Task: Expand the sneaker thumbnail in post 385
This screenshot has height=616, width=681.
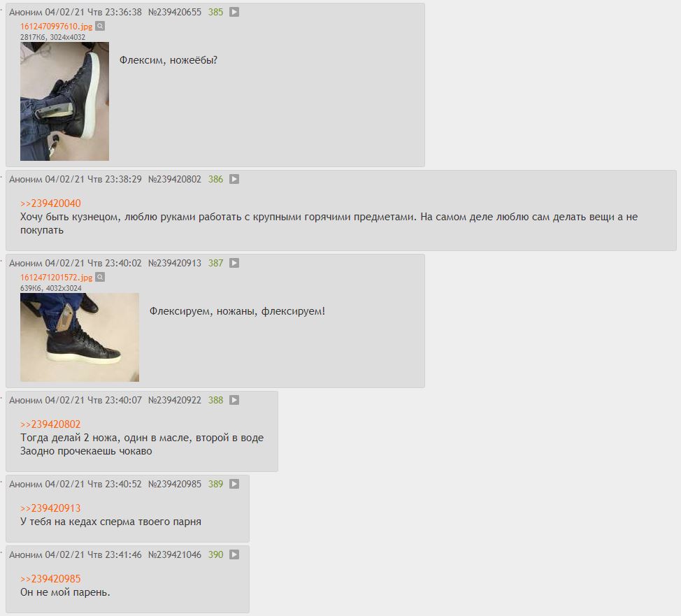Action: click(64, 101)
